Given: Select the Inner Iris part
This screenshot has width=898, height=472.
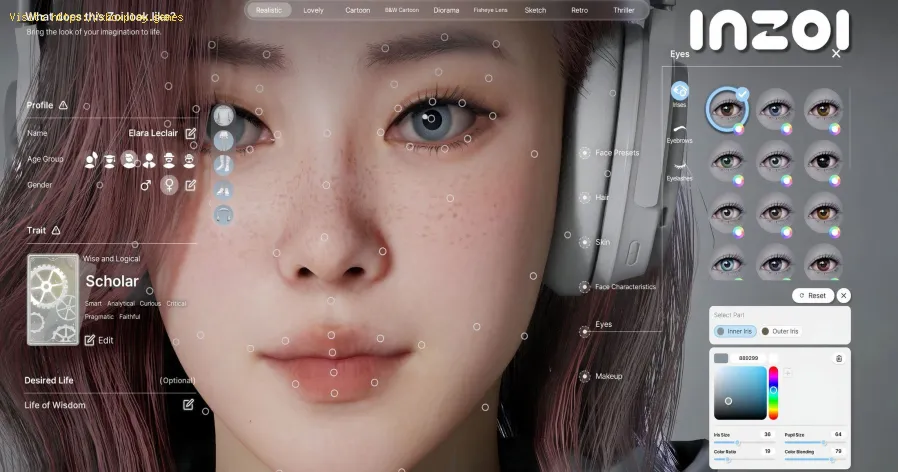Looking at the screenshot, I should pyautogui.click(x=735, y=331).
